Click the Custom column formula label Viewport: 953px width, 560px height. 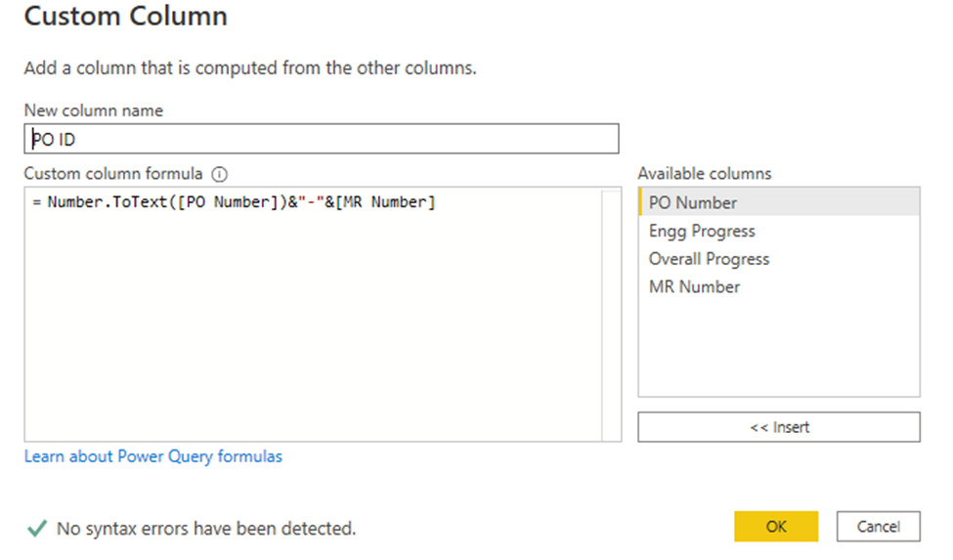(113, 174)
